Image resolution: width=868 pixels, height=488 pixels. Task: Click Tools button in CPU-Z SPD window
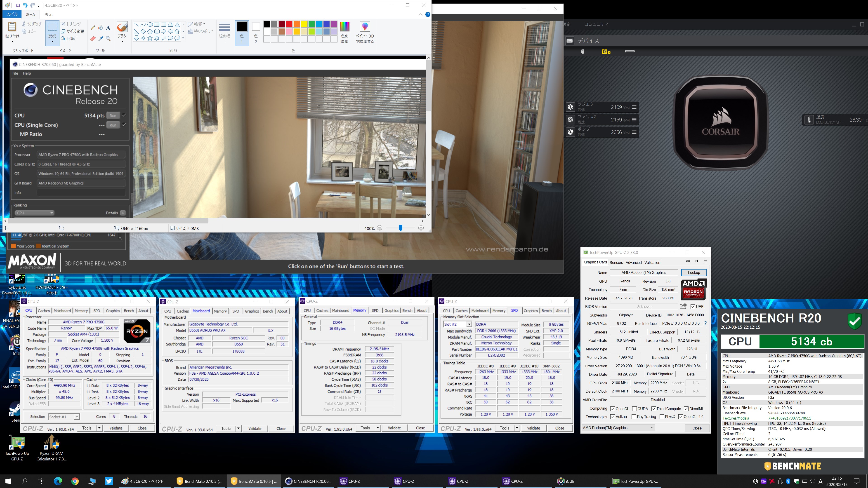[x=505, y=428]
